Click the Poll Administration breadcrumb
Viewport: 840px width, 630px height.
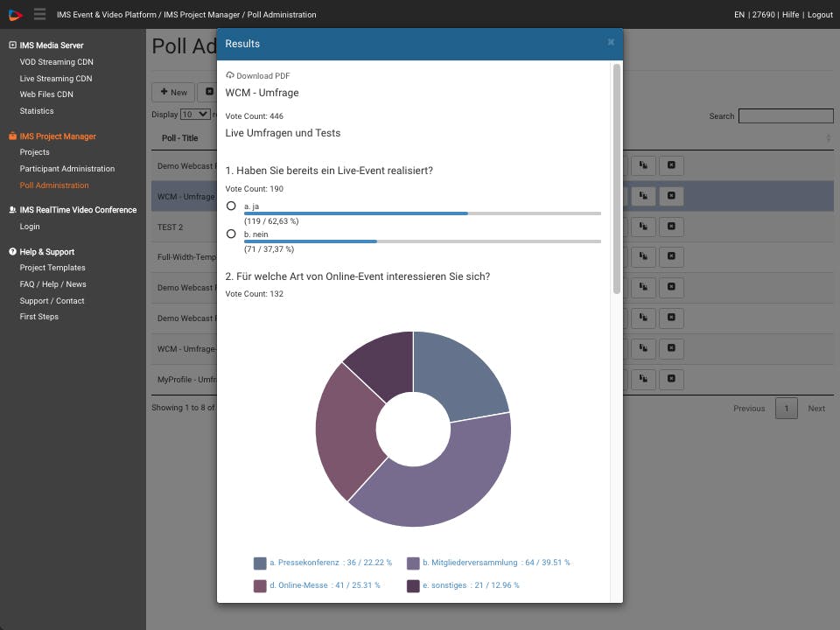pos(282,15)
